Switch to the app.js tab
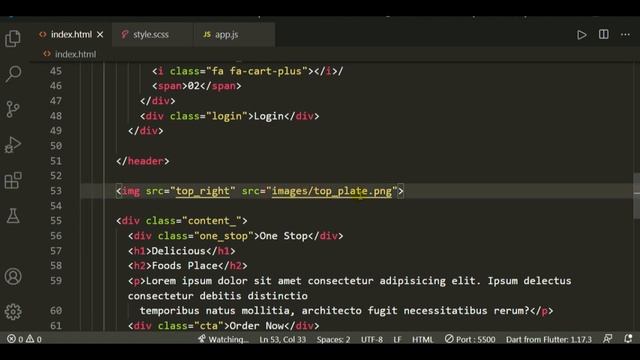640x360 pixels. click(x=234, y=35)
